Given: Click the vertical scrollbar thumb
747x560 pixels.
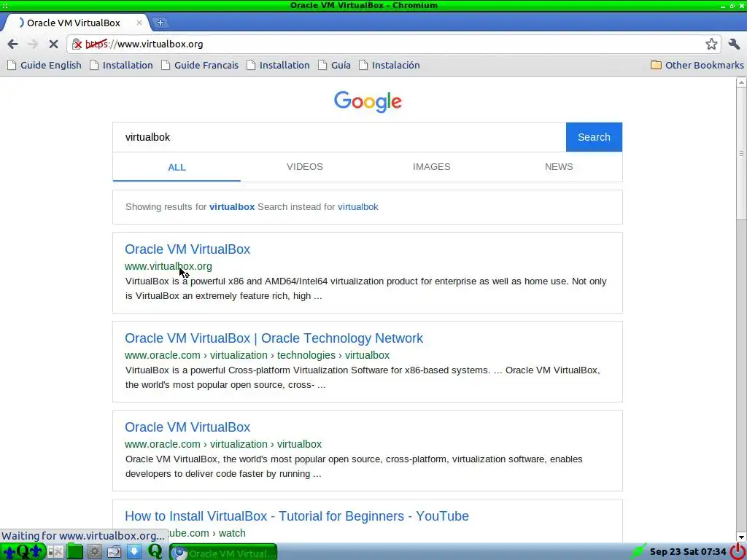Looking at the screenshot, I should [x=741, y=153].
